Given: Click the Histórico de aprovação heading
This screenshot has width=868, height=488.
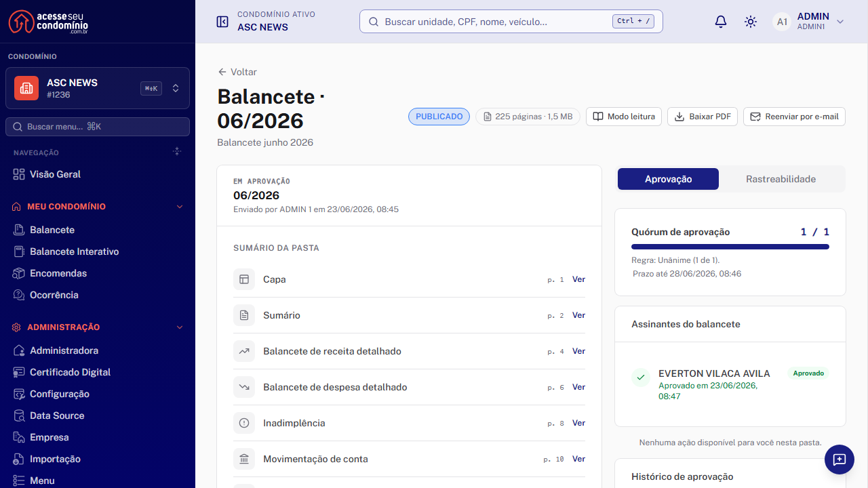Looking at the screenshot, I should pyautogui.click(x=682, y=476).
